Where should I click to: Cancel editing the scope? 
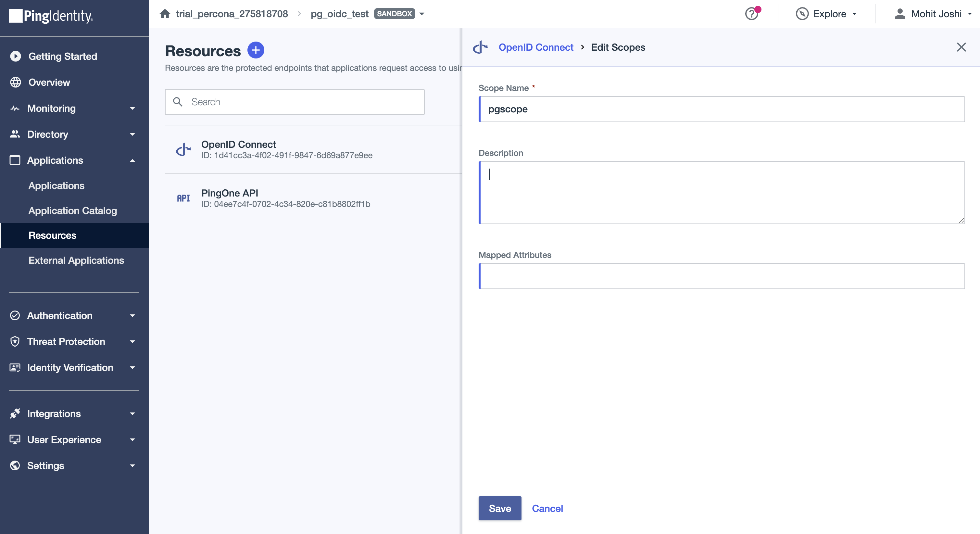(547, 508)
